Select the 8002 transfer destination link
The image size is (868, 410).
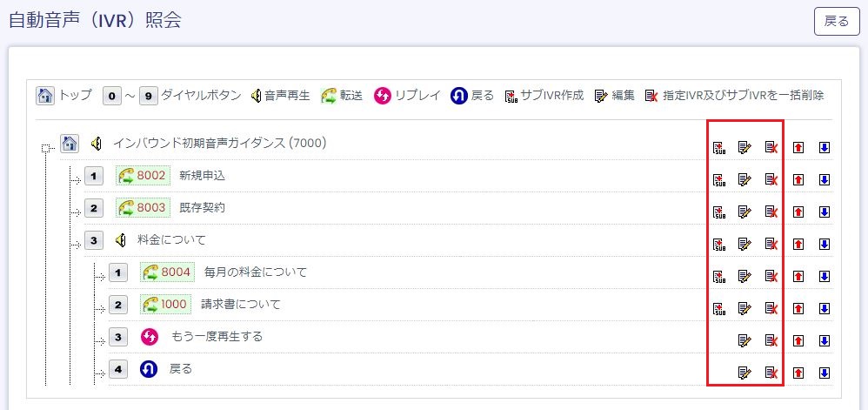[143, 176]
